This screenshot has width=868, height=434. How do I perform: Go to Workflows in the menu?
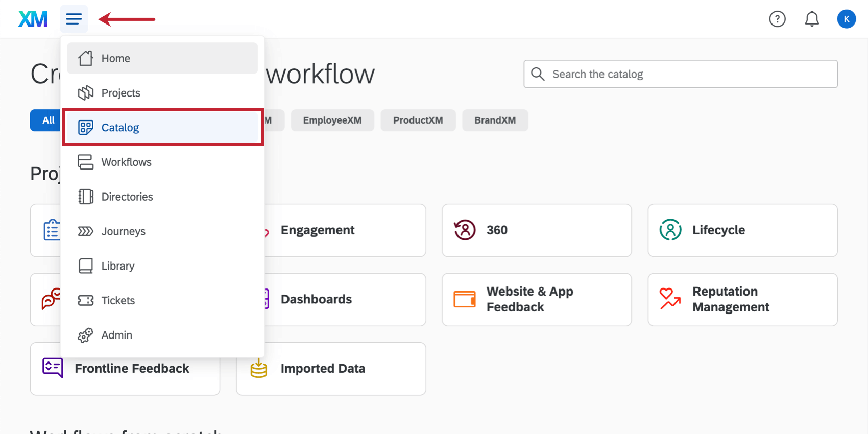(162, 162)
